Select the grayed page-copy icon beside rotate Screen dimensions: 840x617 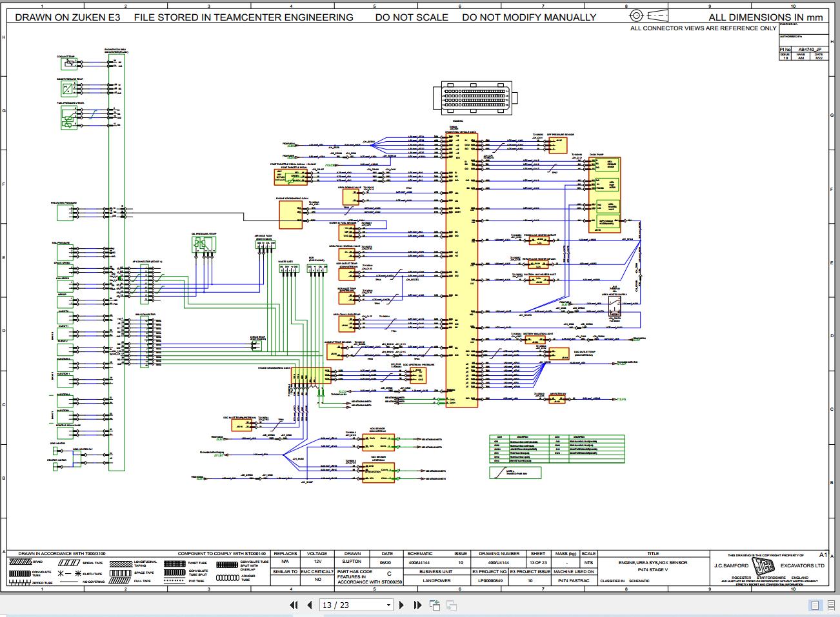tap(451, 605)
